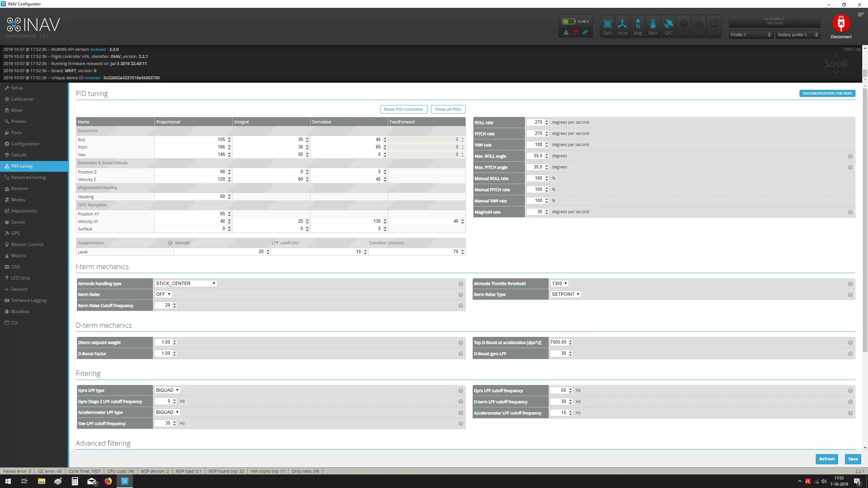Open the Motors tab in sidebar
The height and width of the screenshot is (488, 868).
pyautogui.click(x=18, y=256)
